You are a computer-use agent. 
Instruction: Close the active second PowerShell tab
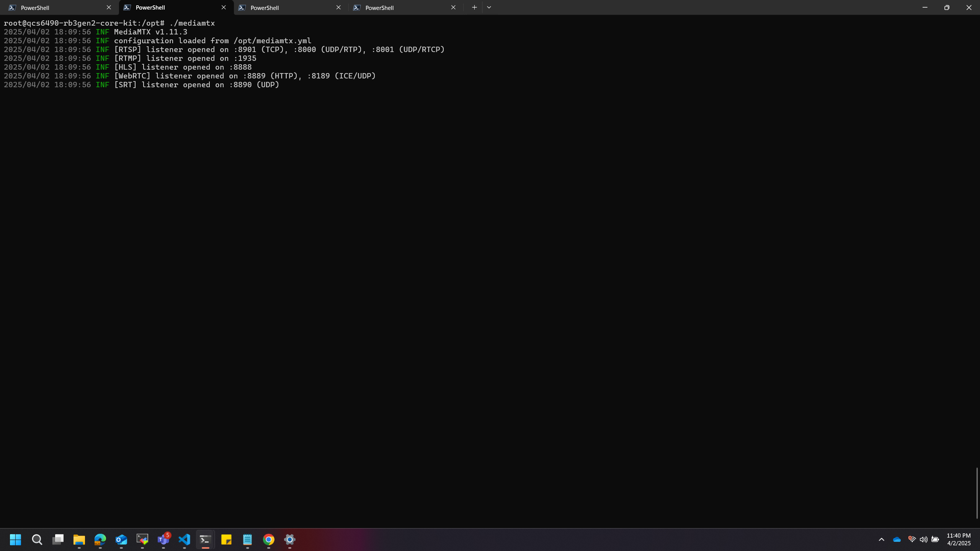[224, 7]
